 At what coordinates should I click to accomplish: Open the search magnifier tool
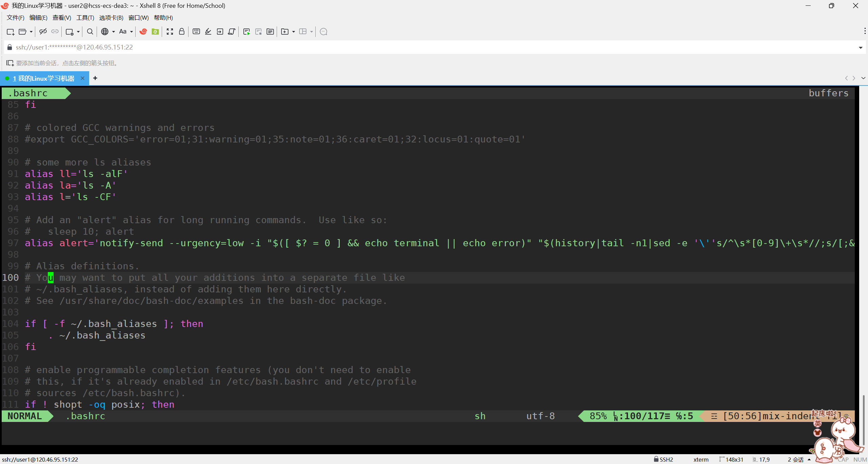pyautogui.click(x=90, y=32)
